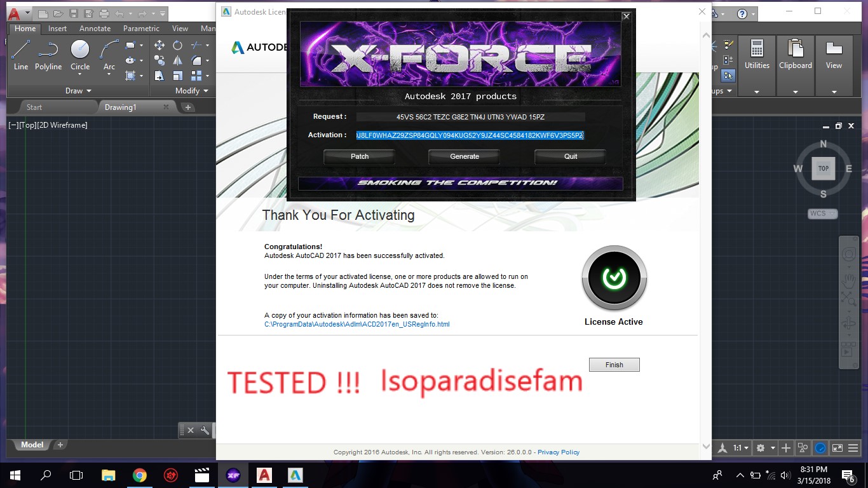Image resolution: width=868 pixels, height=488 pixels.
Task: Click the Patch button in X-Force
Action: 360,156
